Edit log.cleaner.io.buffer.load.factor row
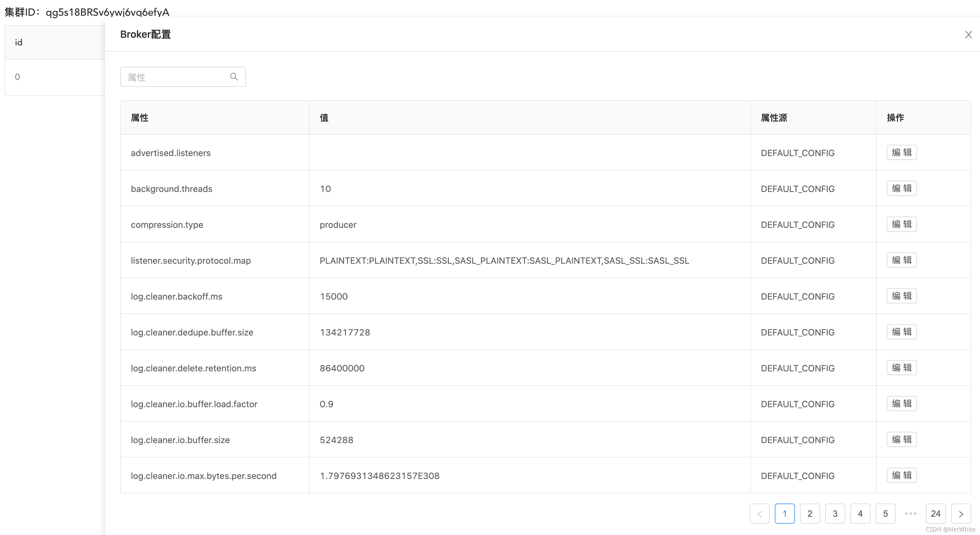Viewport: 980px width, 535px height. tap(902, 404)
